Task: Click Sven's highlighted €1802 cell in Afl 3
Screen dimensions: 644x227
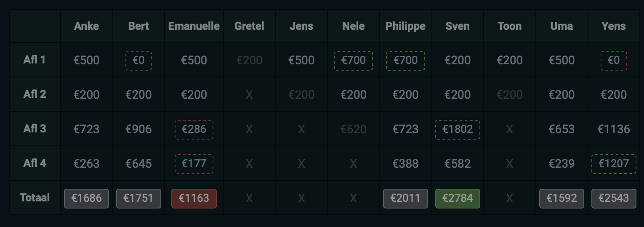Action: click(458, 129)
